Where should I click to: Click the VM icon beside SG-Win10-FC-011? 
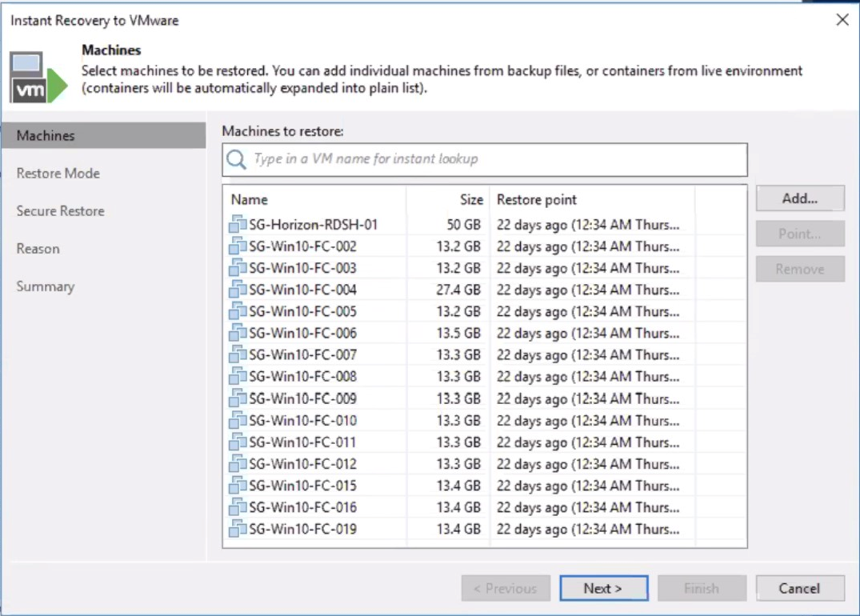click(238, 442)
